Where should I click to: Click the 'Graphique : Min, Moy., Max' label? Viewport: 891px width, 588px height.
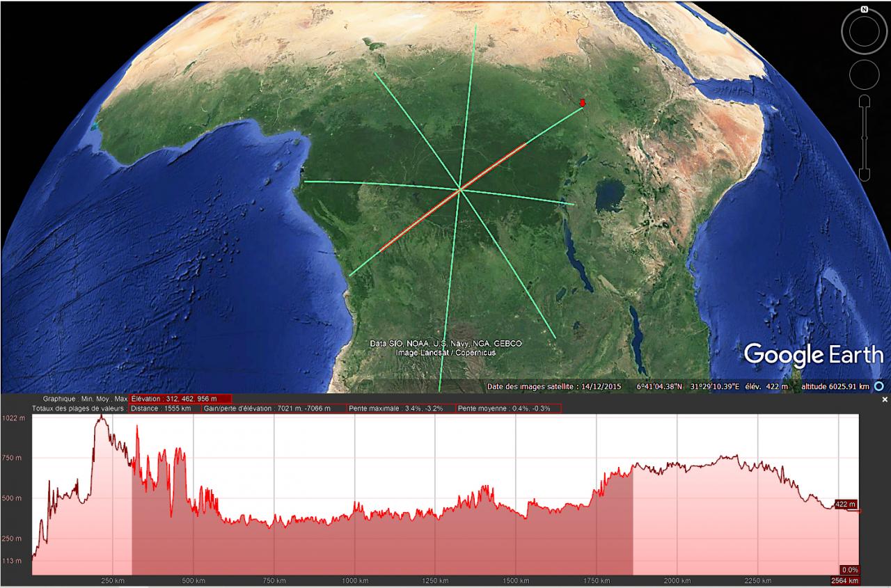point(86,399)
